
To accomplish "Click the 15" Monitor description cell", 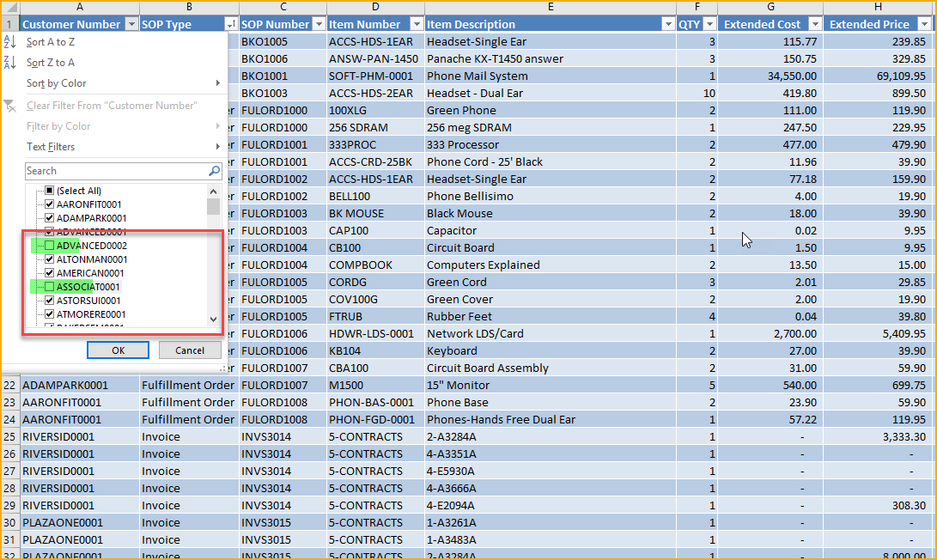I will coord(551,385).
